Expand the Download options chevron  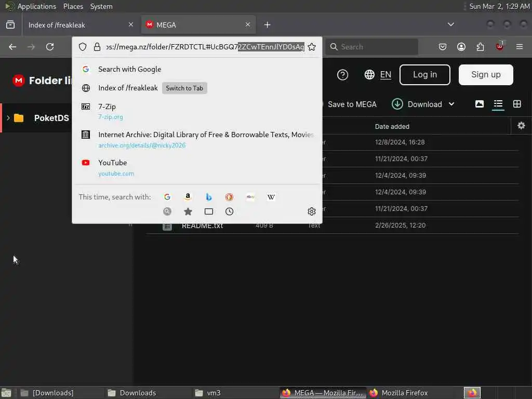[x=451, y=104]
